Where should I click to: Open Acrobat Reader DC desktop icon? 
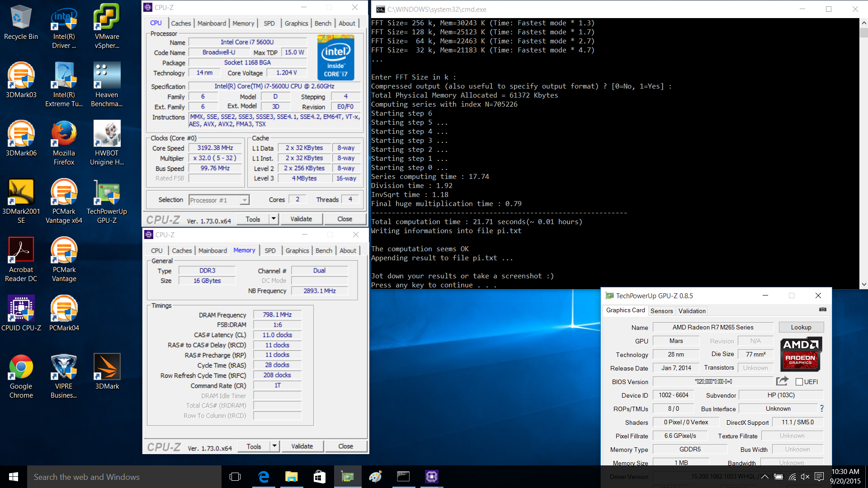point(21,260)
